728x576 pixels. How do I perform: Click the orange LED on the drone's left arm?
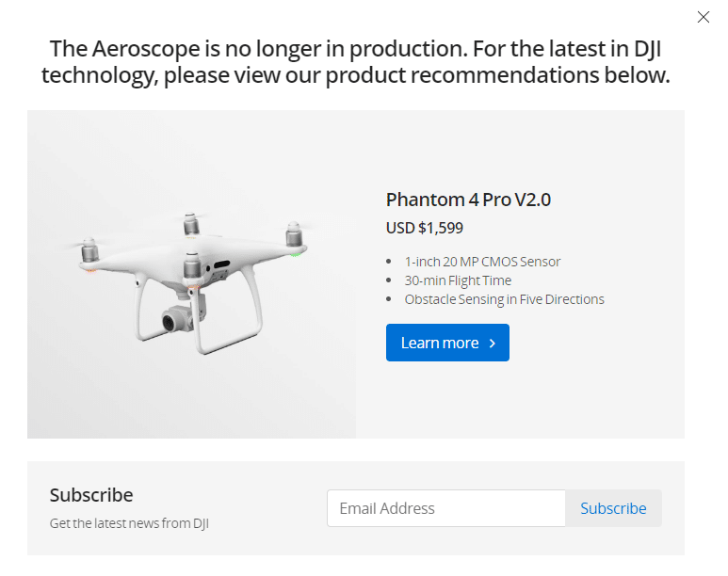91,272
